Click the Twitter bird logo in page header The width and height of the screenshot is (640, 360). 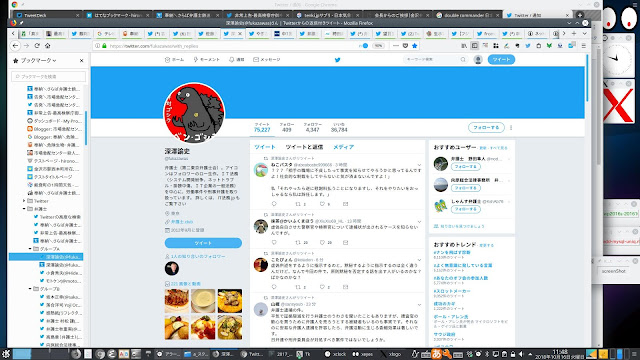(338, 60)
